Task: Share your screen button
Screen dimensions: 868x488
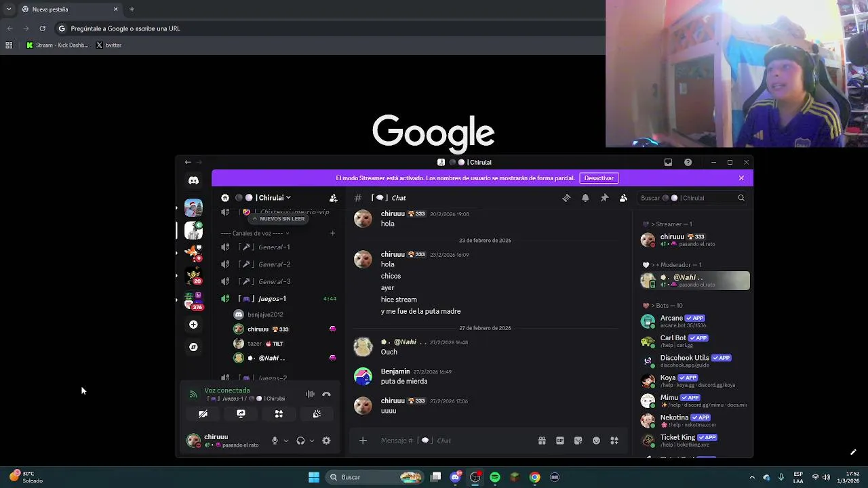Action: tap(241, 413)
